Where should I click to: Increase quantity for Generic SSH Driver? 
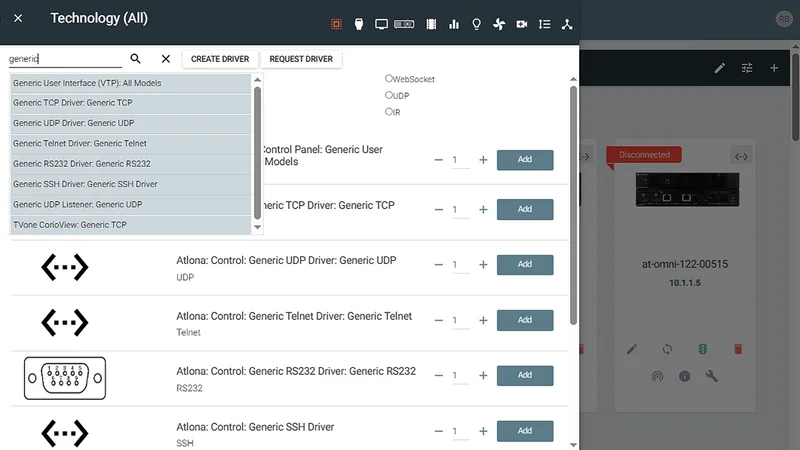click(x=483, y=431)
